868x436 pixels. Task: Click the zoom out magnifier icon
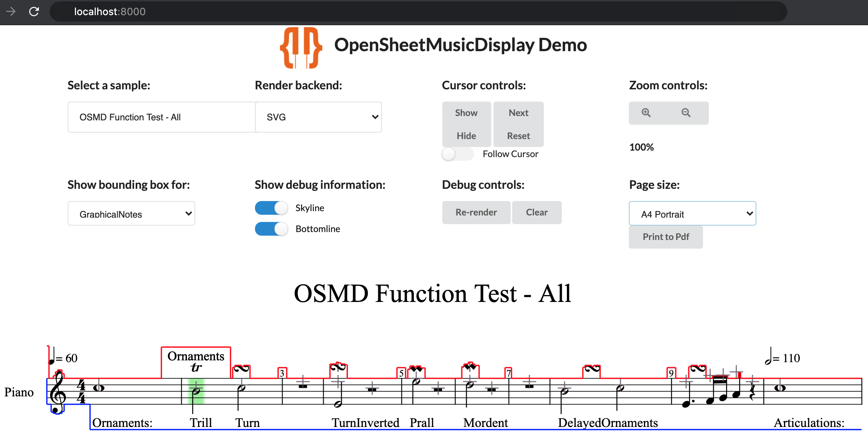(x=686, y=113)
